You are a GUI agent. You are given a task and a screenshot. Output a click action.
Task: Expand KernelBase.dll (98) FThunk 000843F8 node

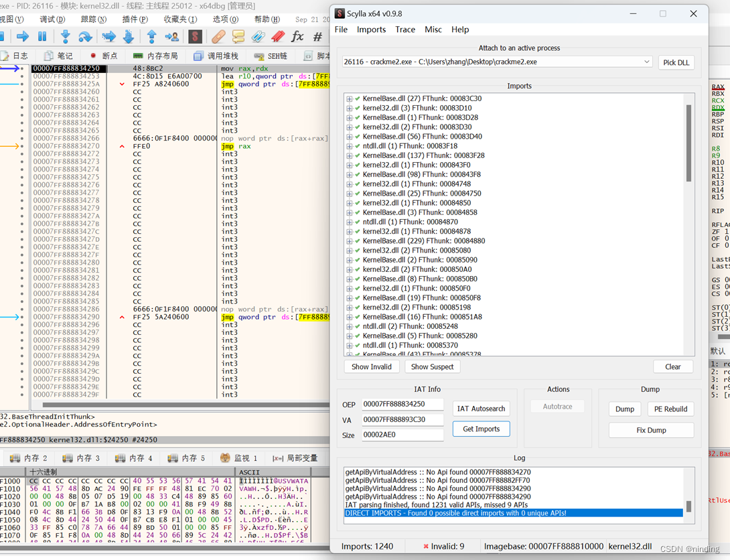(x=349, y=175)
